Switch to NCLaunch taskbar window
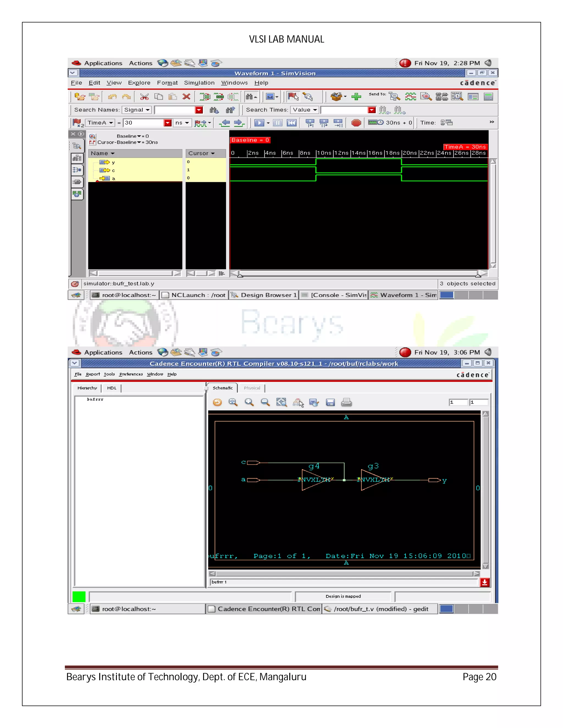 click(194, 295)
